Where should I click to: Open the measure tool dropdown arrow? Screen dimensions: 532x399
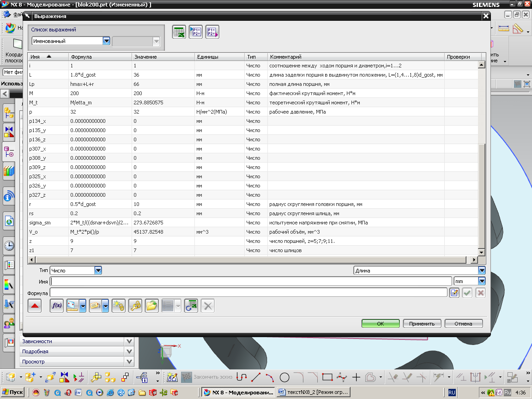[83, 306]
